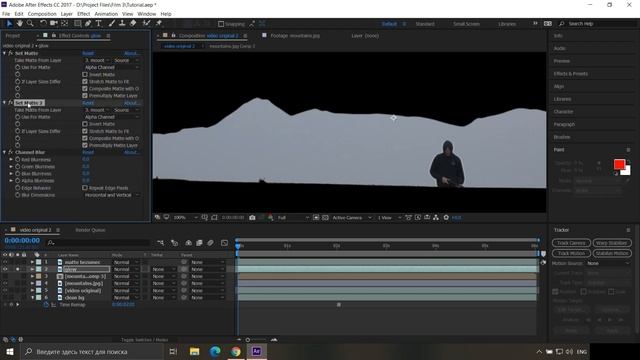Viewport: 640px width, 360px height.
Task: Toggle the Snapping checkbox
Action: (221, 24)
